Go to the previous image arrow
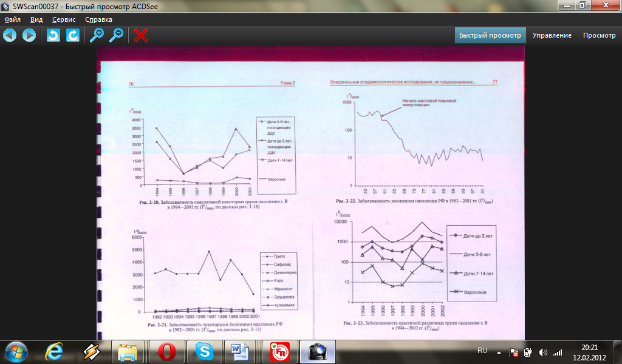This screenshot has width=622, height=364. tap(10, 35)
